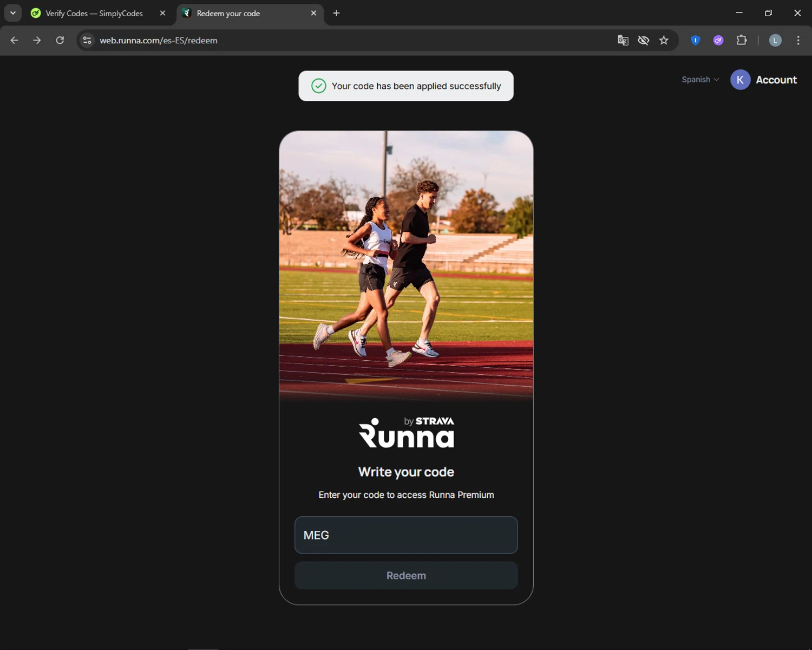Open the Spanish language dropdown

(x=700, y=80)
